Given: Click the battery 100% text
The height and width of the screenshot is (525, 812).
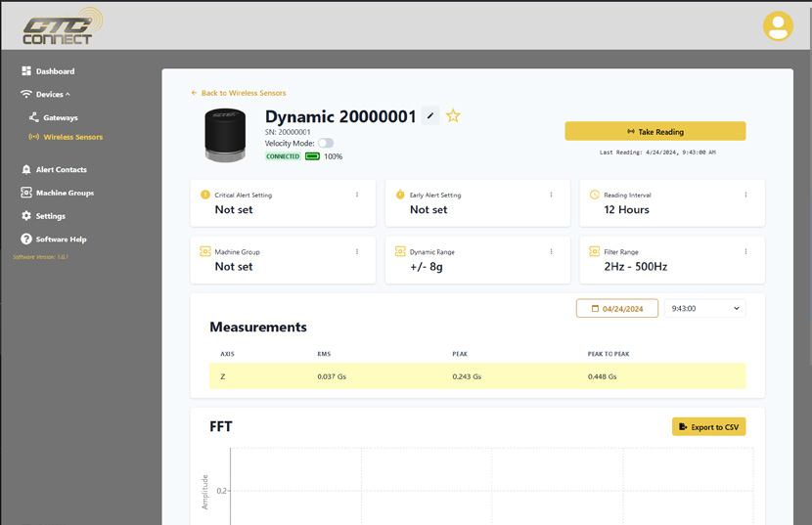Looking at the screenshot, I should tap(333, 156).
